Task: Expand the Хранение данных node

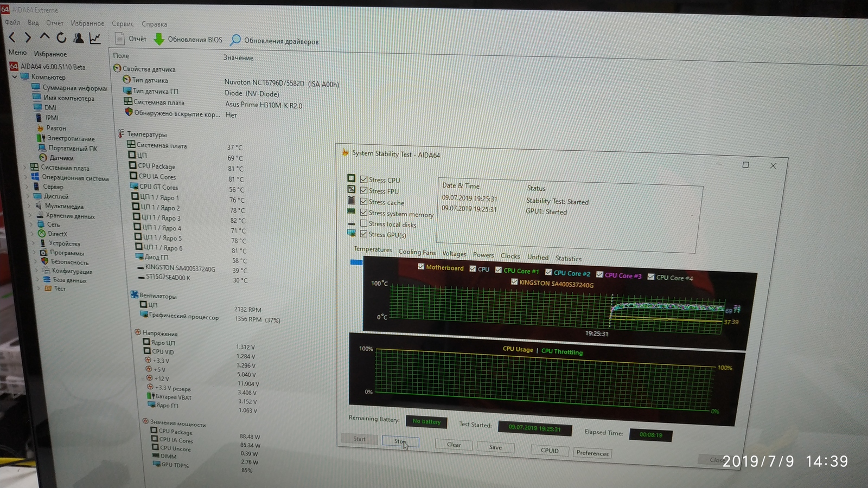Action: tap(30, 215)
